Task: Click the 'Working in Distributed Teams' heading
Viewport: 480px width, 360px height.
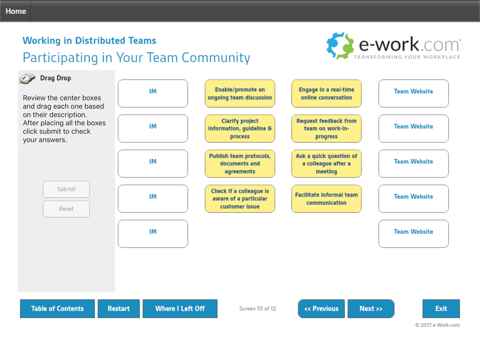Action: (89, 41)
